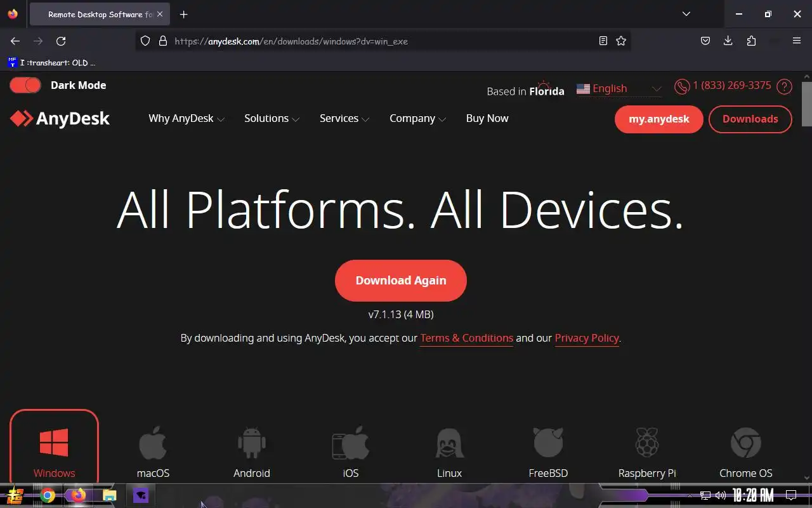Expand the Company menu
Viewport: 812px width, 508px height.
pos(417,119)
